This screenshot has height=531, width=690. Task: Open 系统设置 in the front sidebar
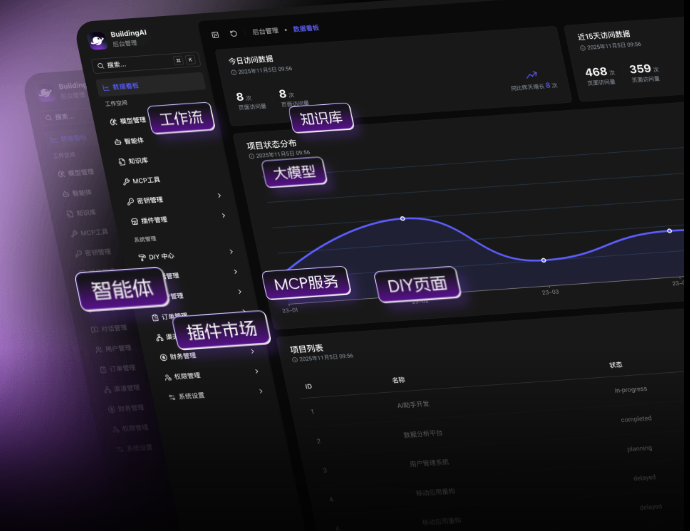point(191,396)
